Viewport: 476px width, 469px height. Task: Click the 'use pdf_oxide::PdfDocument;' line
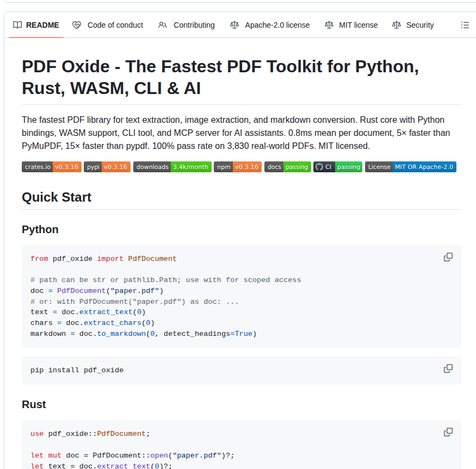(x=90, y=434)
